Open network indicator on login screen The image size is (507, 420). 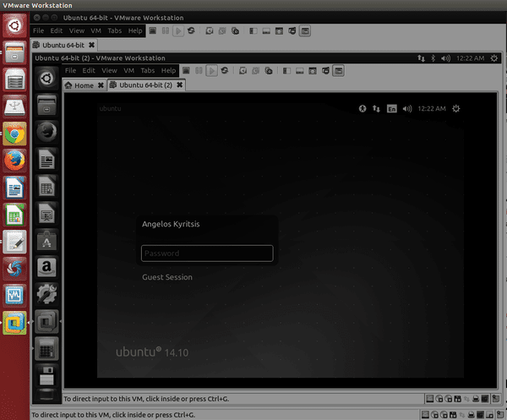(376, 109)
